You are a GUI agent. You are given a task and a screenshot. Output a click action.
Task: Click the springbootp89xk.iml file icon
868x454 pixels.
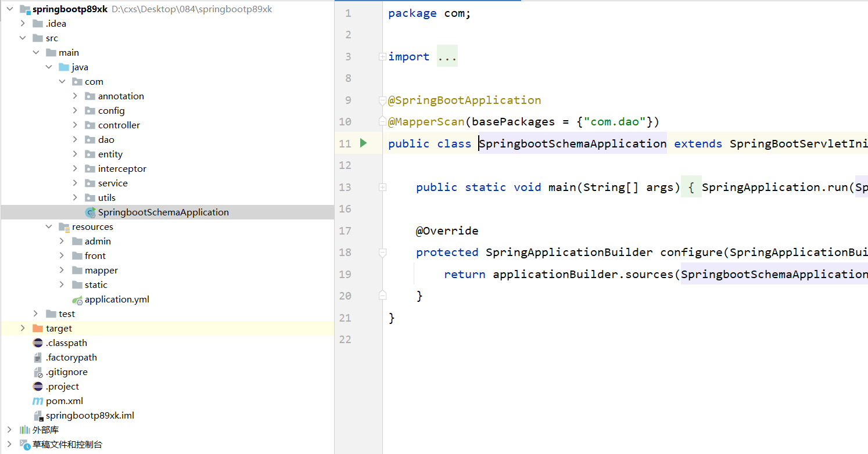click(x=38, y=416)
